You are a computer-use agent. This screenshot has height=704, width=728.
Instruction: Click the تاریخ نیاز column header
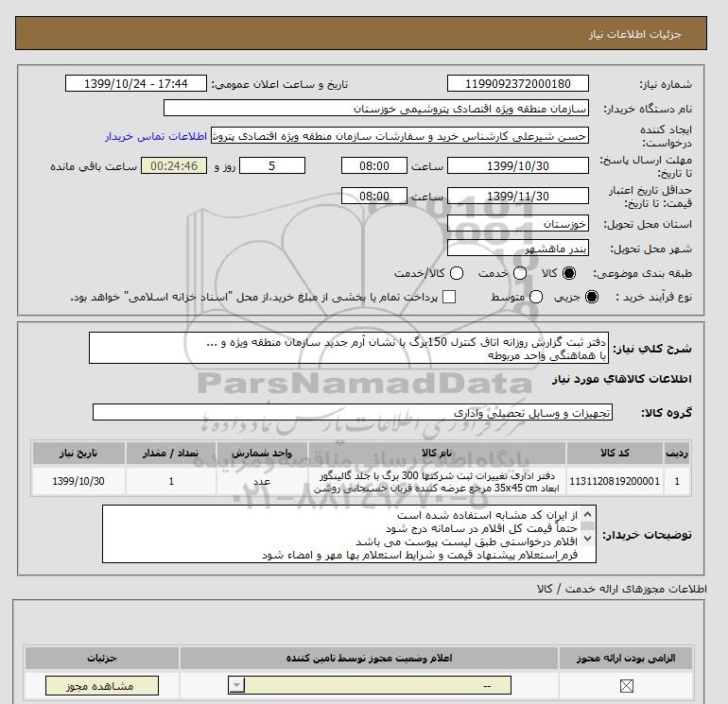78,453
